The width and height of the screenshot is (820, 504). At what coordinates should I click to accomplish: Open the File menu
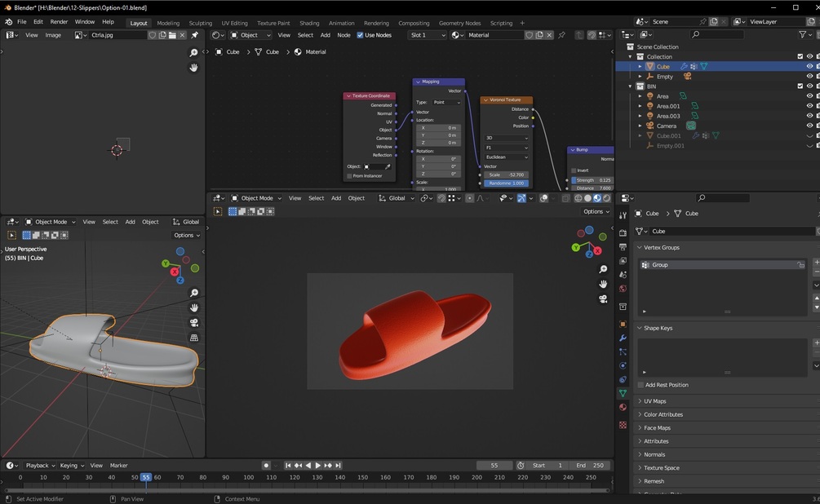(21, 22)
